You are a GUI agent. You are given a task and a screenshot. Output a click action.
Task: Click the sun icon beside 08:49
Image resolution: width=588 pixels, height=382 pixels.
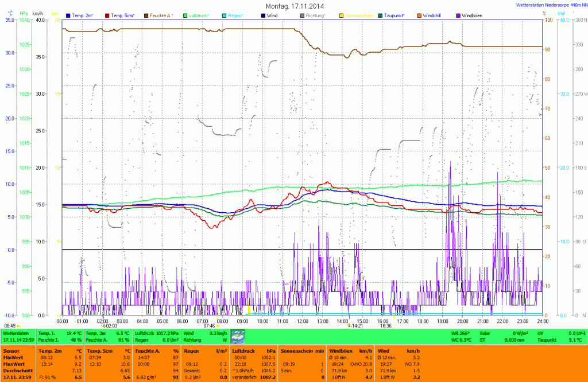19,326
